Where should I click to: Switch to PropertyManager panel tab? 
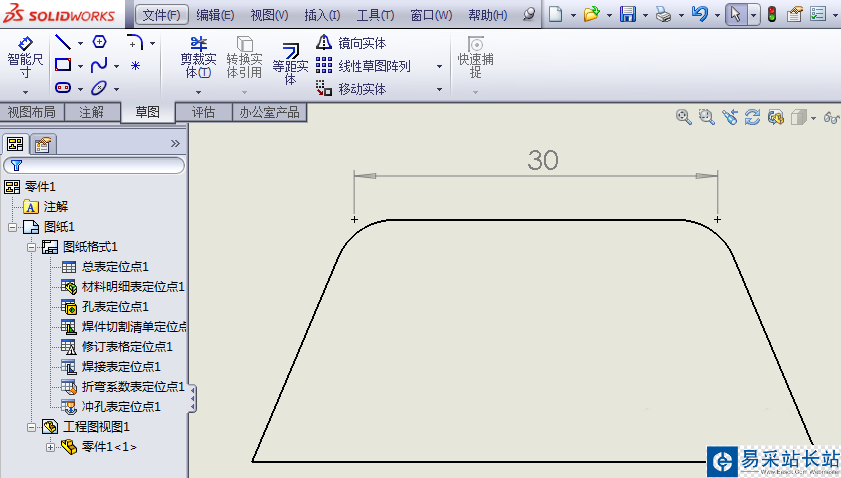click(42, 144)
